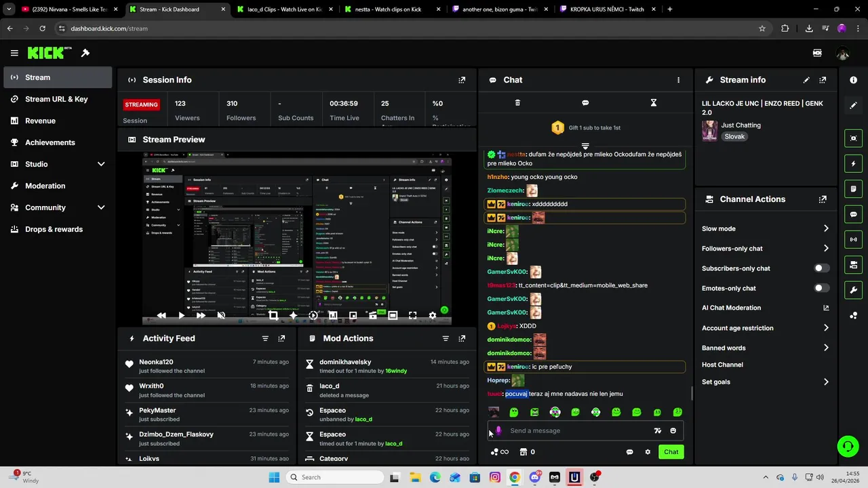Click the browser address bar URL
Image resolution: width=868 pixels, height=488 pixels.
point(108,28)
